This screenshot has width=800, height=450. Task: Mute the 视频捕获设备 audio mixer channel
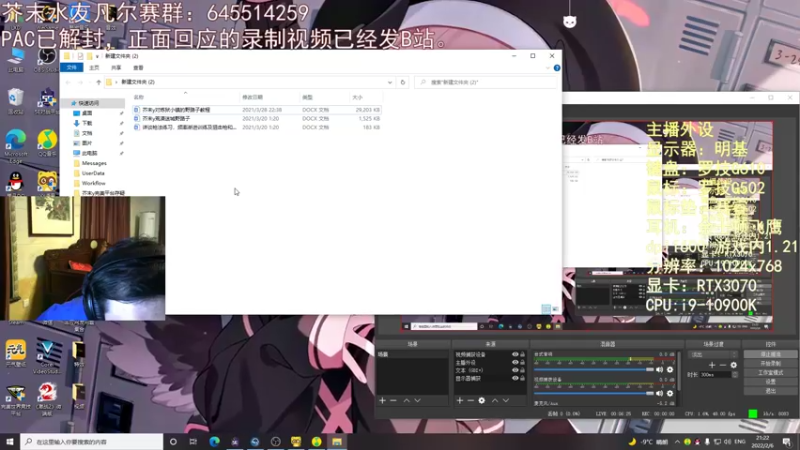[x=660, y=393]
